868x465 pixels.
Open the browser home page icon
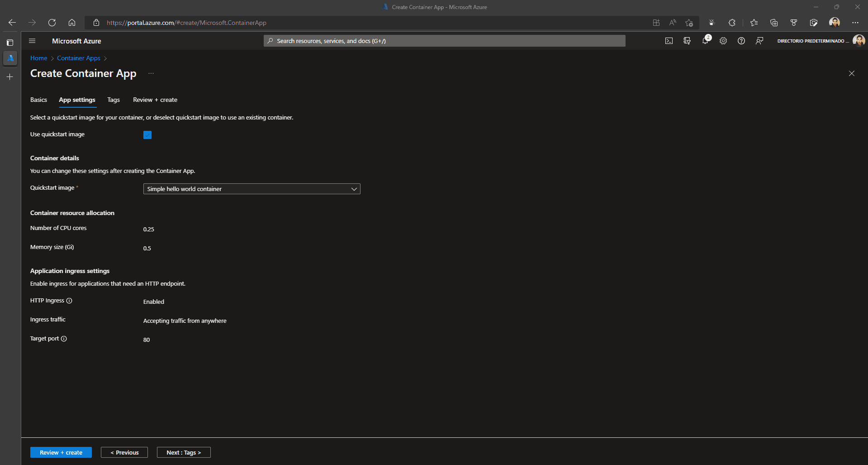coord(72,23)
